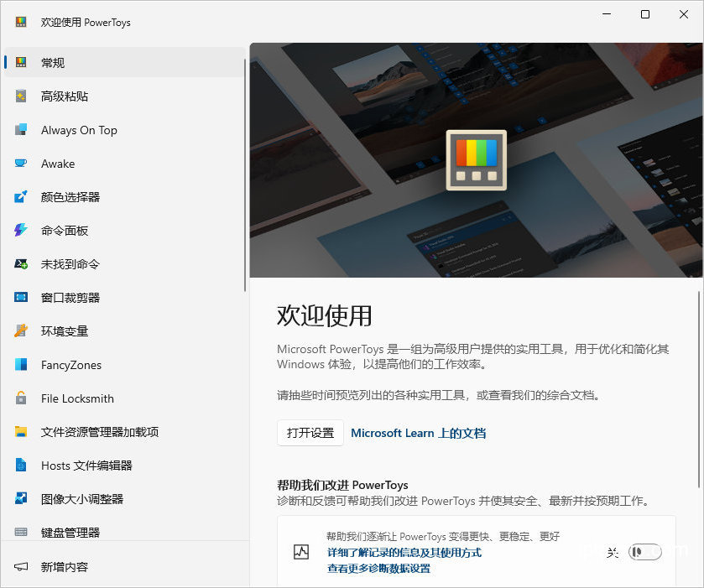The height and width of the screenshot is (588, 704).
Task: Open 查看更多诊断数据设置 link
Action: 378,568
